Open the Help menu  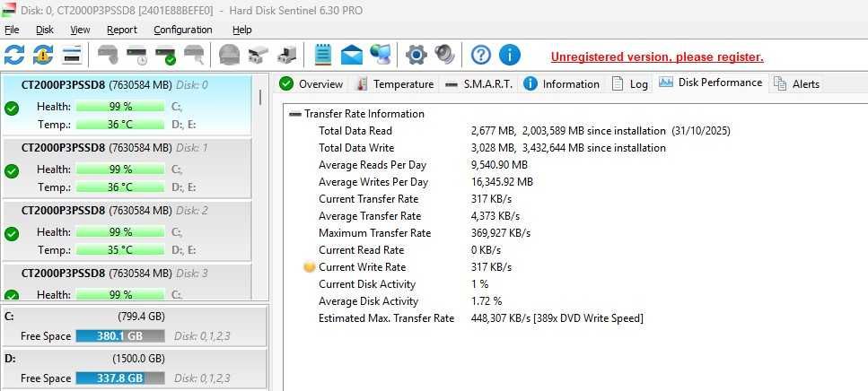pyautogui.click(x=242, y=30)
